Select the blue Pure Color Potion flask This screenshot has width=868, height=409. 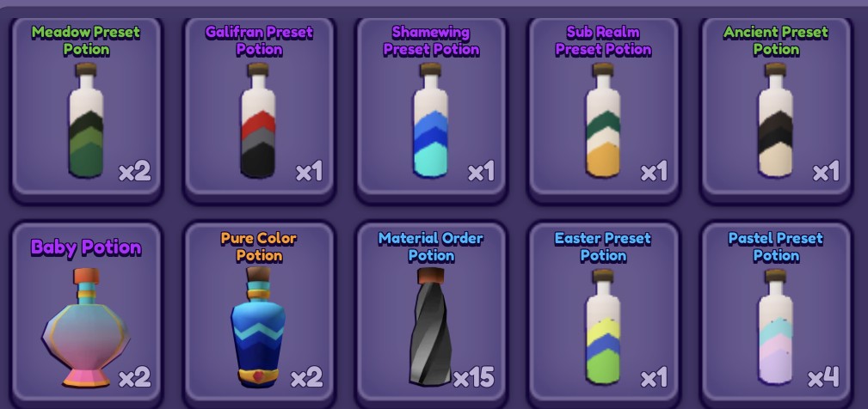259,327
